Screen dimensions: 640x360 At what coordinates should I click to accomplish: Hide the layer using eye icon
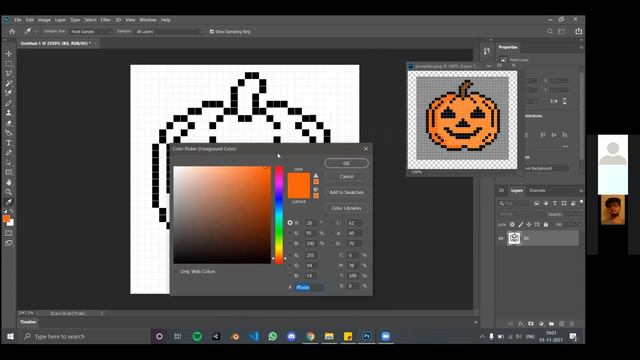[x=501, y=238]
